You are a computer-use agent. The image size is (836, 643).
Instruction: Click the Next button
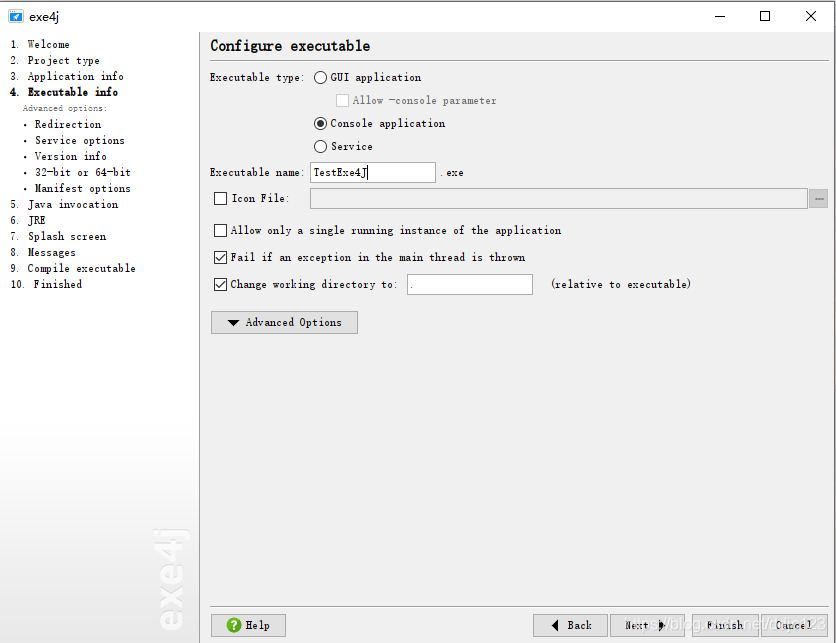click(x=647, y=625)
